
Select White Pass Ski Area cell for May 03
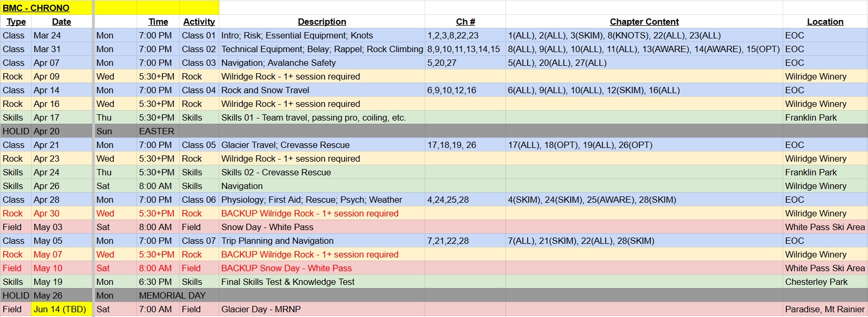(825, 227)
